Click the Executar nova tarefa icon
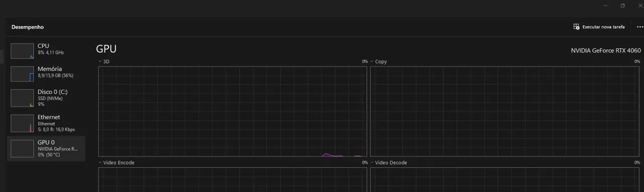Viewport: 644px width, 192px height. [x=577, y=27]
